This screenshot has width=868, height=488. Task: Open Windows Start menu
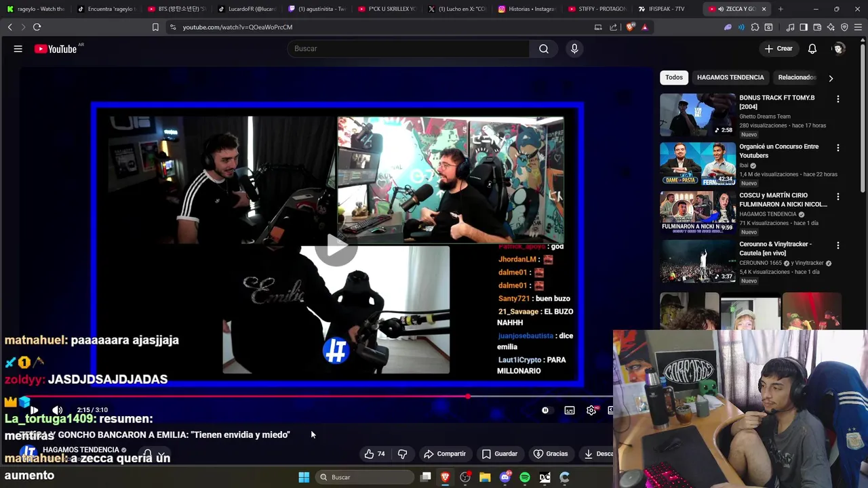(304, 477)
